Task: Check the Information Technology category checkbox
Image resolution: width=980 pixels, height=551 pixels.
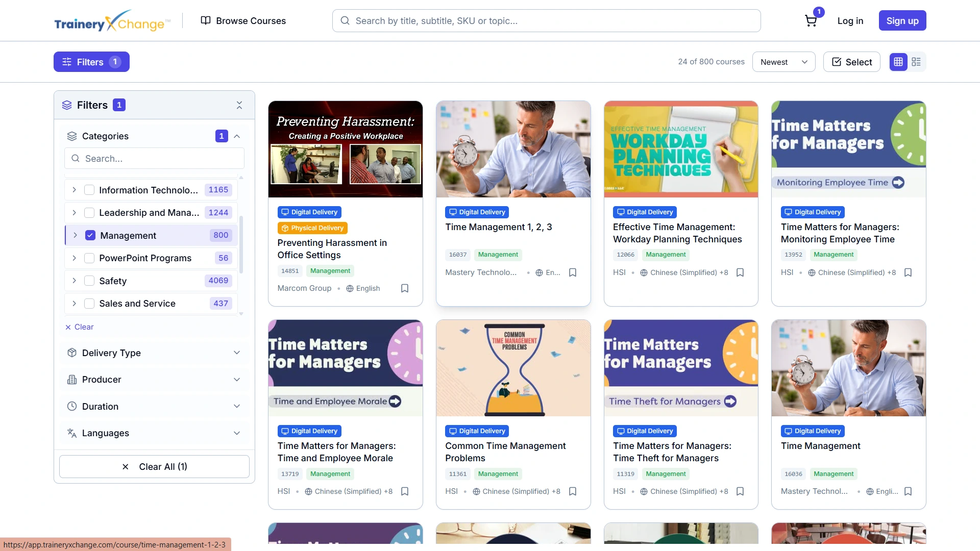Action: 89,190
